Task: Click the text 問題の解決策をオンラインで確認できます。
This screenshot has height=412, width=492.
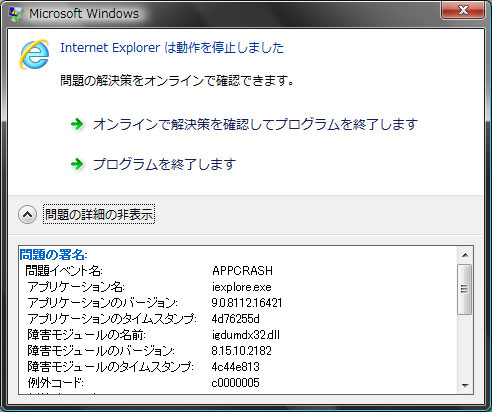Action: point(177,80)
